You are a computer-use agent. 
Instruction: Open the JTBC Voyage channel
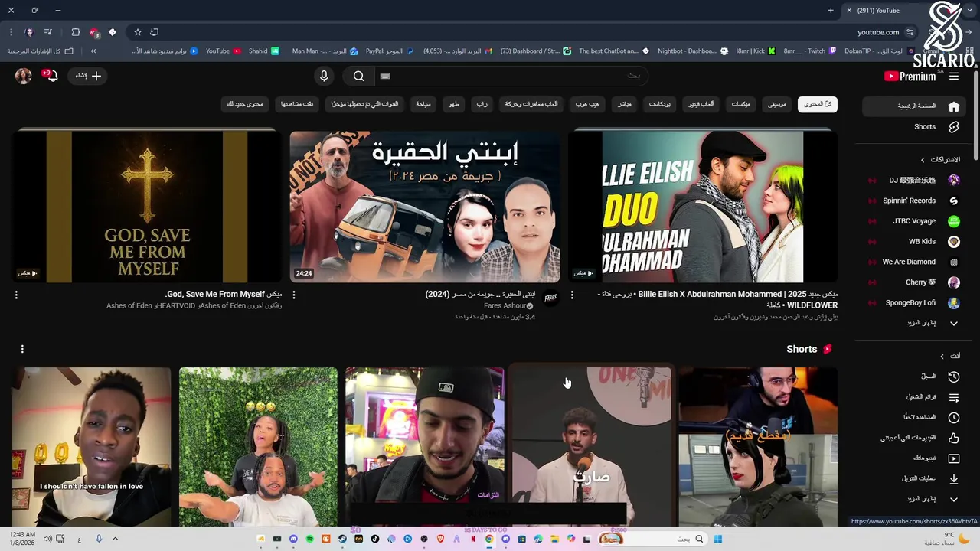[x=914, y=221]
